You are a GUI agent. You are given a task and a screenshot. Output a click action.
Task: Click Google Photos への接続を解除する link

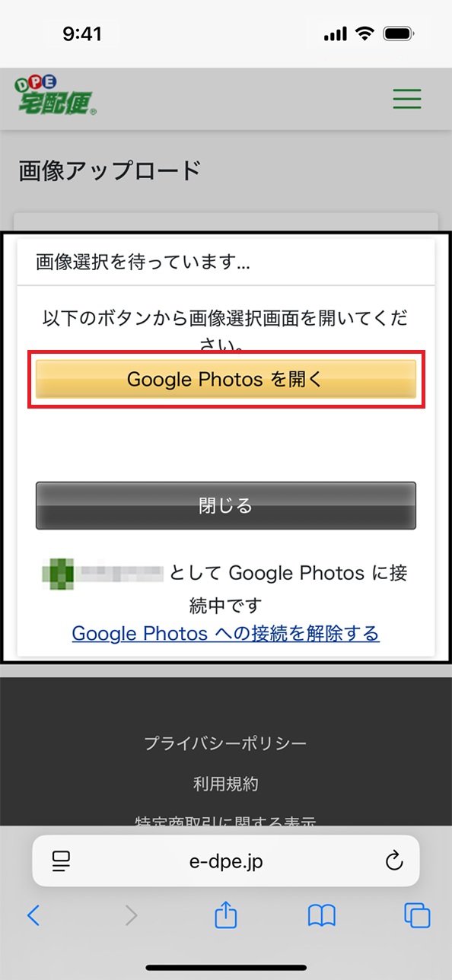(x=226, y=633)
